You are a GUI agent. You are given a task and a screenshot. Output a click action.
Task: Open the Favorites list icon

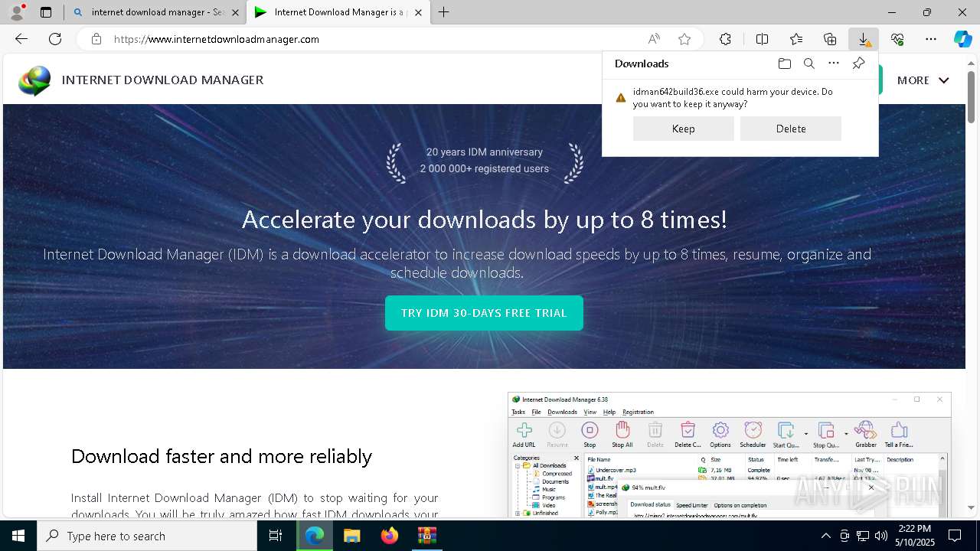click(796, 39)
